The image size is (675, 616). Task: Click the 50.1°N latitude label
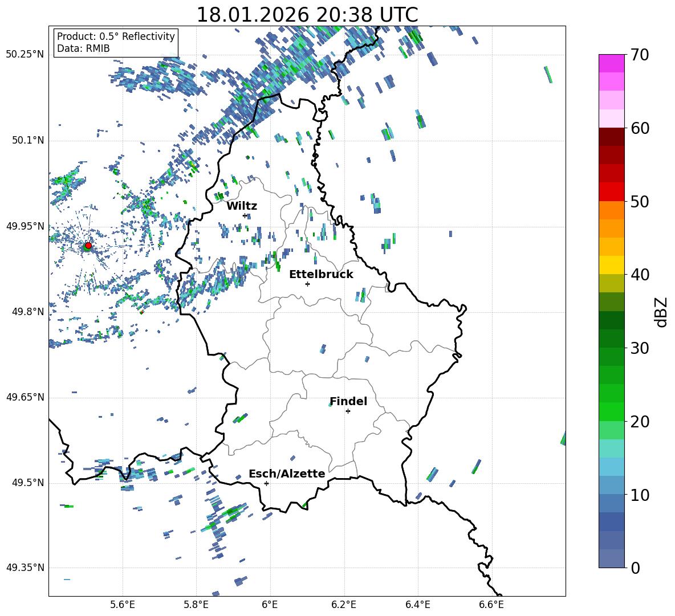point(27,140)
